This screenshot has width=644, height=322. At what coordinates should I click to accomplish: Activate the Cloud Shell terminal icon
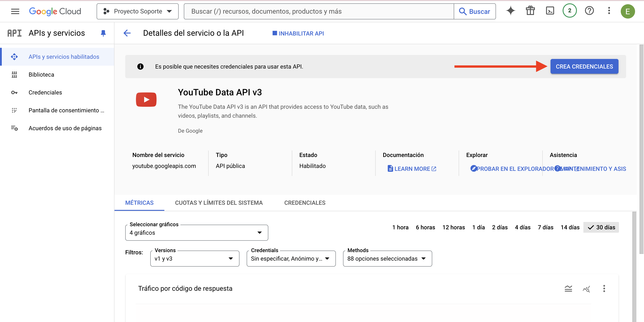click(550, 11)
